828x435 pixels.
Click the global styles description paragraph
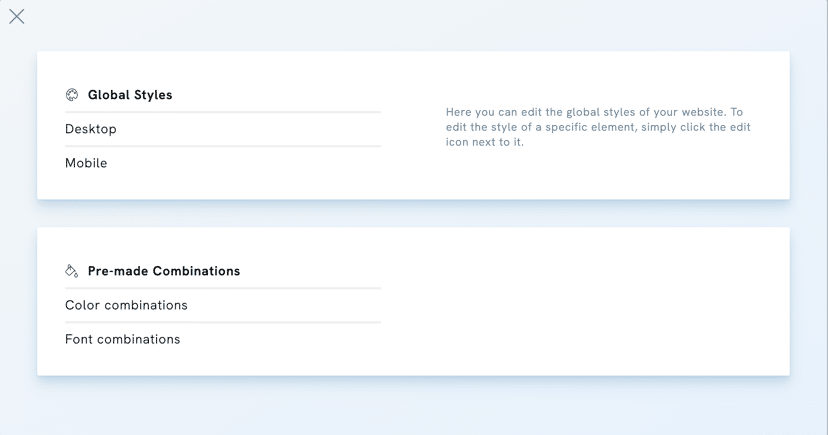[598, 127]
